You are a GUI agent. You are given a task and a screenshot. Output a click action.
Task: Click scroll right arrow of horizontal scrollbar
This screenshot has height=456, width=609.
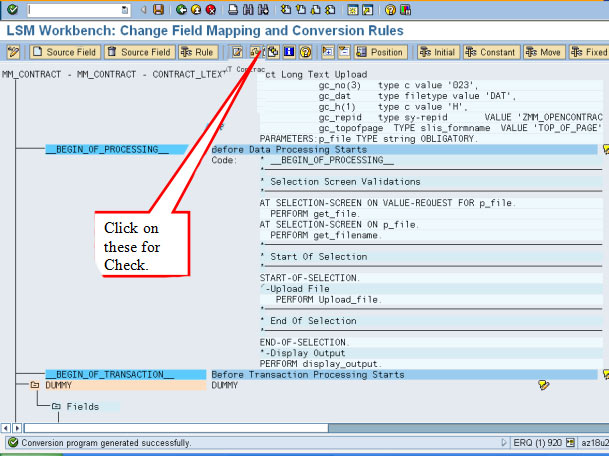click(17, 428)
